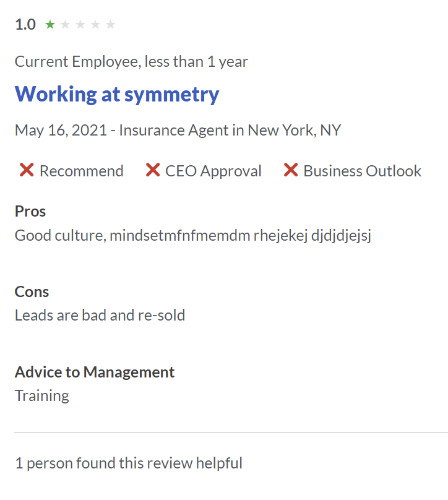Click the 1.0 rating number
448x500 pixels.
click(x=25, y=25)
